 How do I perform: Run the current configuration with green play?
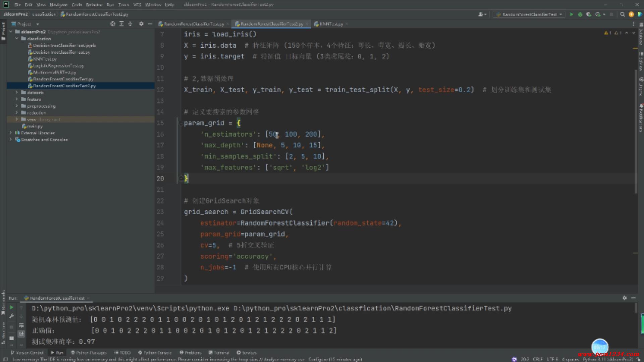(571, 14)
